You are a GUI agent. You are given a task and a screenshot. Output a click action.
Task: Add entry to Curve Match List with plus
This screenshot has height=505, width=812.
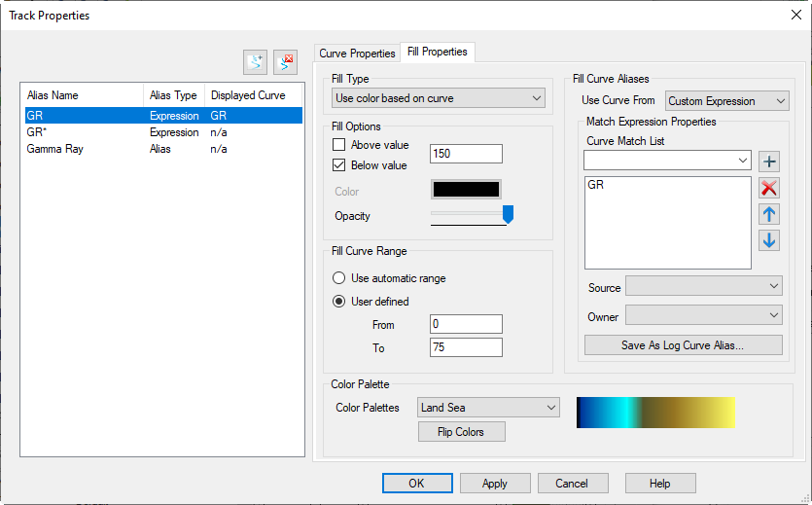click(x=769, y=162)
